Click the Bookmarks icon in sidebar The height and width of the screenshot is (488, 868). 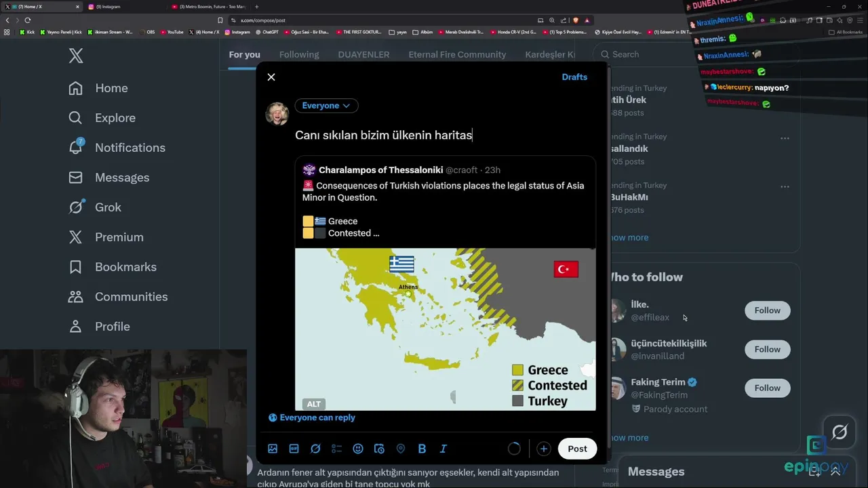click(76, 267)
